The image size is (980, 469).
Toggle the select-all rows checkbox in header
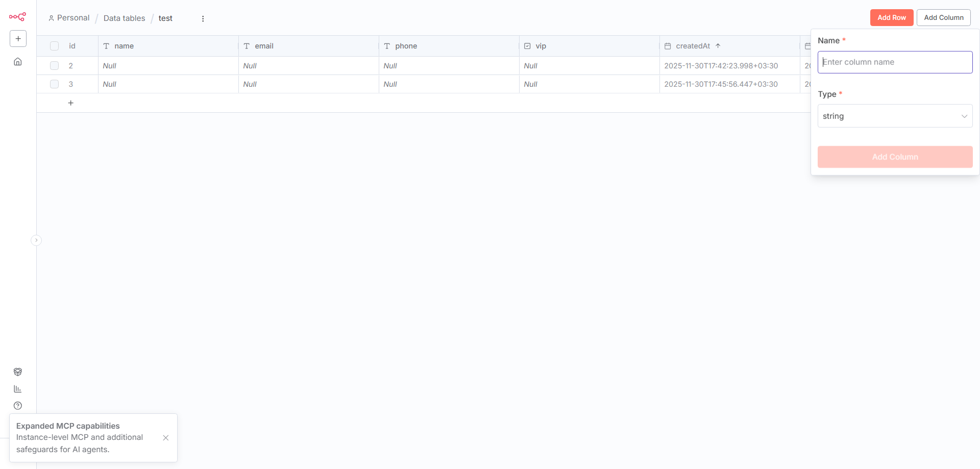[x=55, y=46]
